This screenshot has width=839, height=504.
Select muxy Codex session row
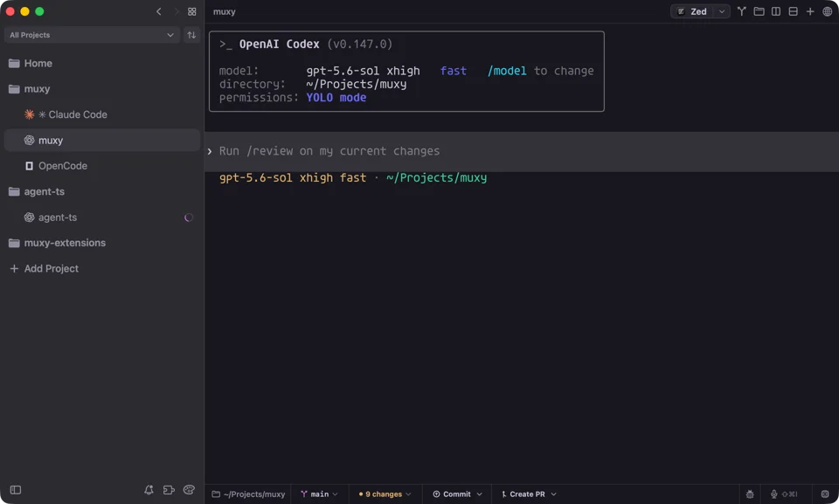(x=101, y=140)
